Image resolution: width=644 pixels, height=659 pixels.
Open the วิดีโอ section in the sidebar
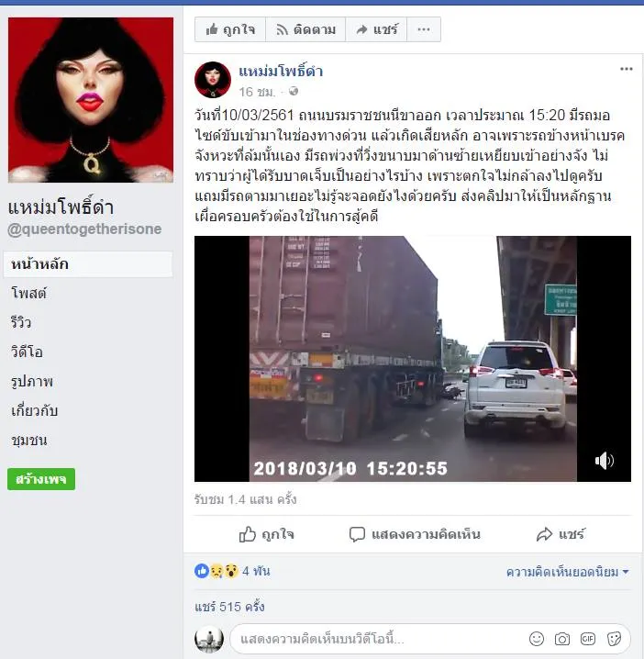pos(27,352)
